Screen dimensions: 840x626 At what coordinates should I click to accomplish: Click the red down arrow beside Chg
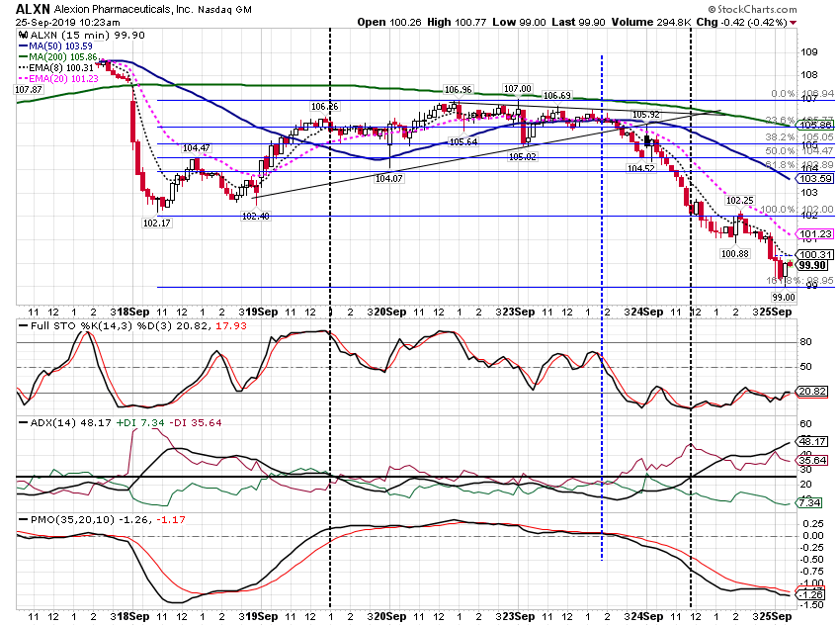793,23
